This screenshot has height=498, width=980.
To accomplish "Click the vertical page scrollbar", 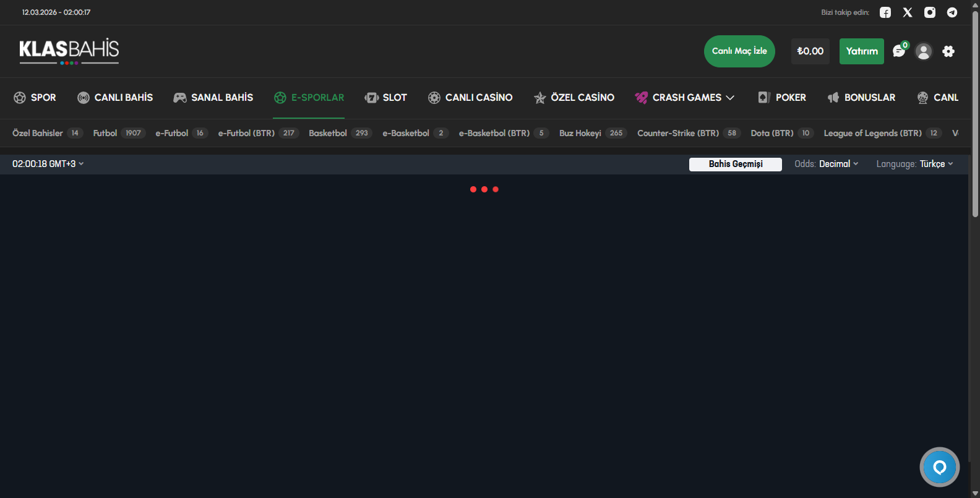I will click(975, 114).
